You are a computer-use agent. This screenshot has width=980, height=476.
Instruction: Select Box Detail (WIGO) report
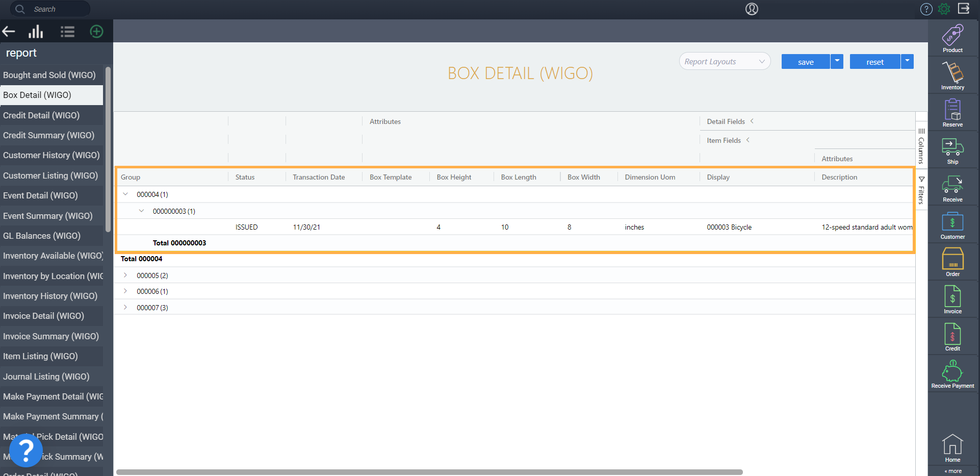51,95
